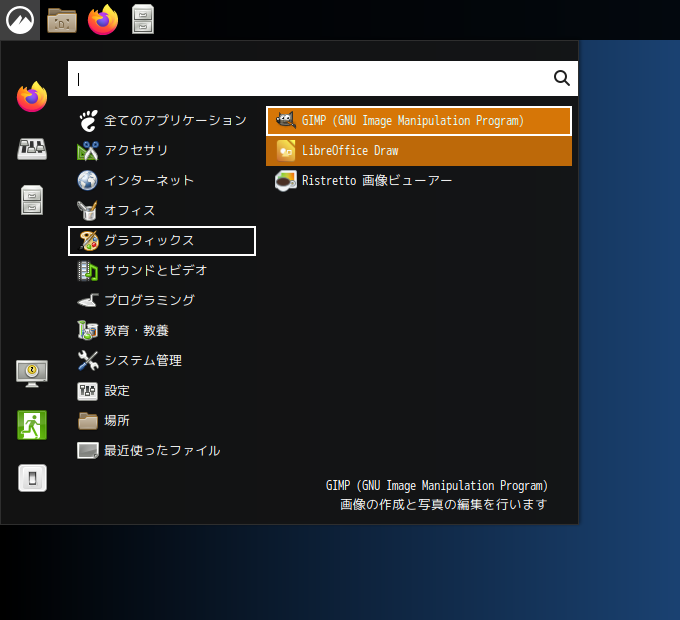Click the sliders icon beside 設定
The width and height of the screenshot is (680, 620).
[88, 391]
